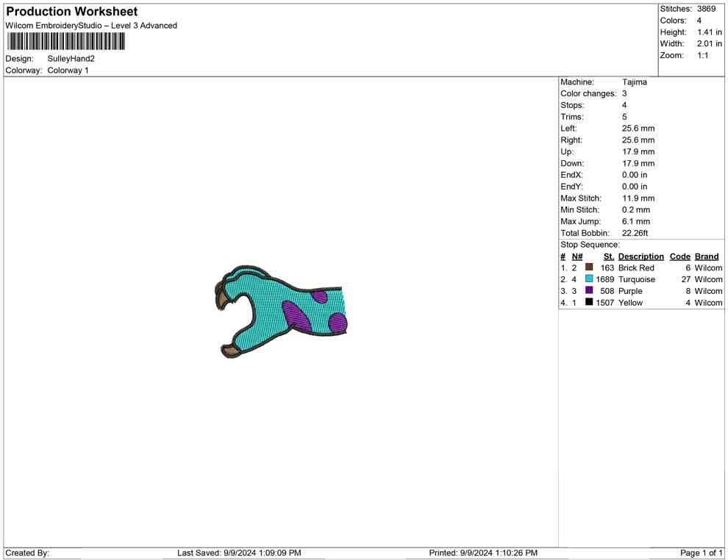Click the Up value 17.9 mm
Image resolution: width=728 pixels, height=560 pixels.
point(638,151)
